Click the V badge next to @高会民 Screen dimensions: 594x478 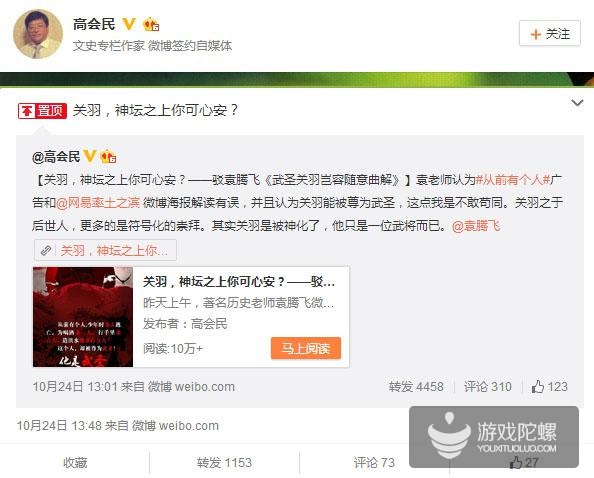coord(90,156)
